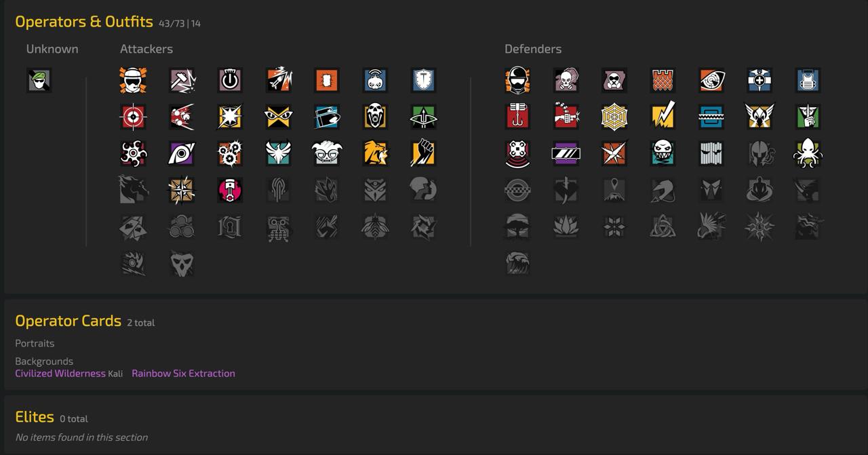
Task: Select the Vigil mask icon
Action: 711,153
